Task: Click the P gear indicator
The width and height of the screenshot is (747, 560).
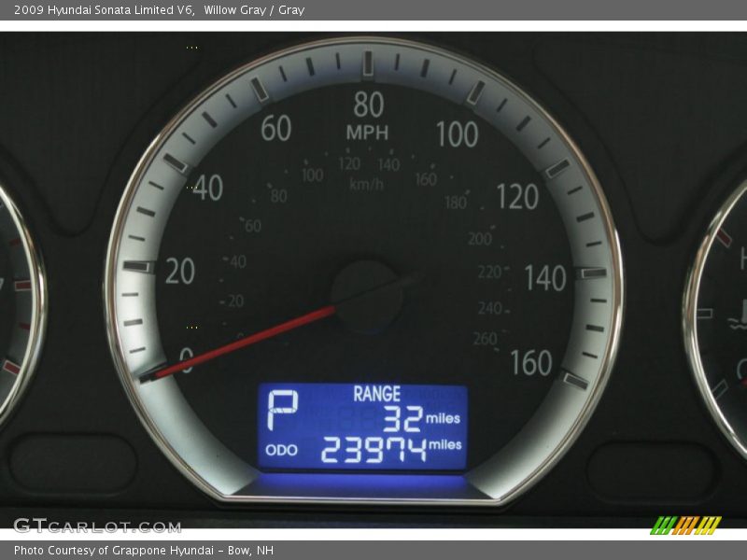Action: pos(282,410)
